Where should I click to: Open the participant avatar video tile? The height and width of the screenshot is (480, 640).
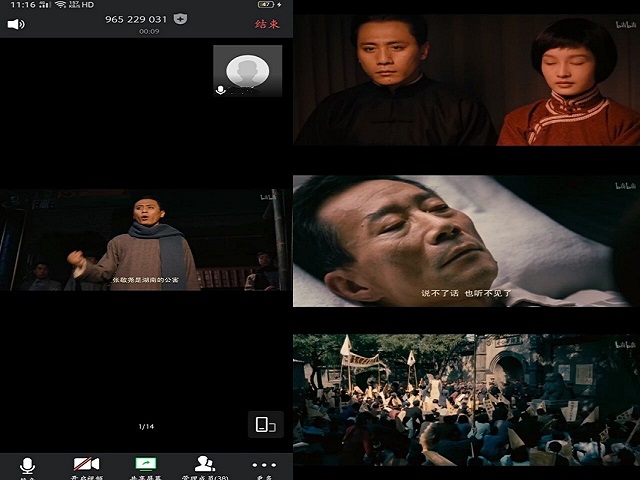[248, 71]
